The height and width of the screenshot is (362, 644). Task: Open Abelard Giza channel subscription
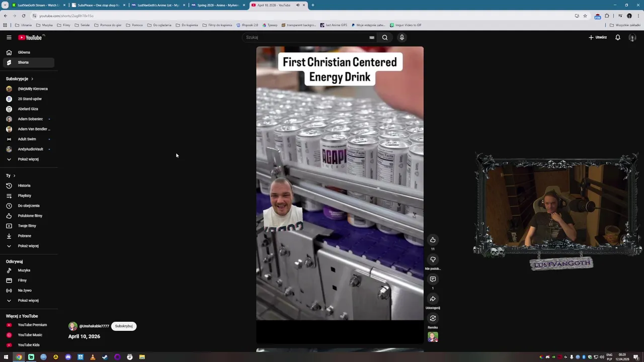point(28,109)
